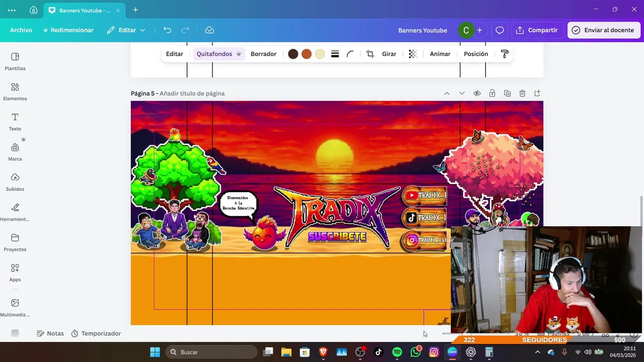Click the user avatar C circle
The width and height of the screenshot is (644, 362).
pos(466,30)
